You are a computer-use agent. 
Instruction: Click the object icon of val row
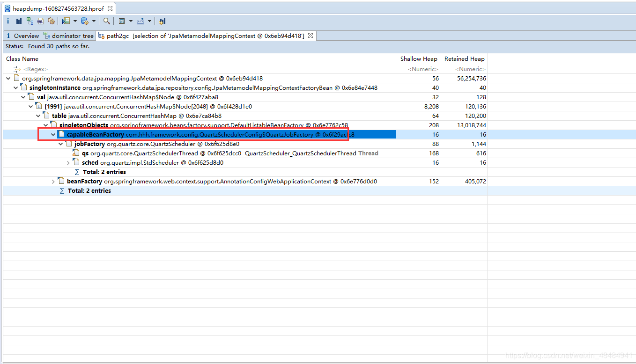pyautogui.click(x=31, y=97)
